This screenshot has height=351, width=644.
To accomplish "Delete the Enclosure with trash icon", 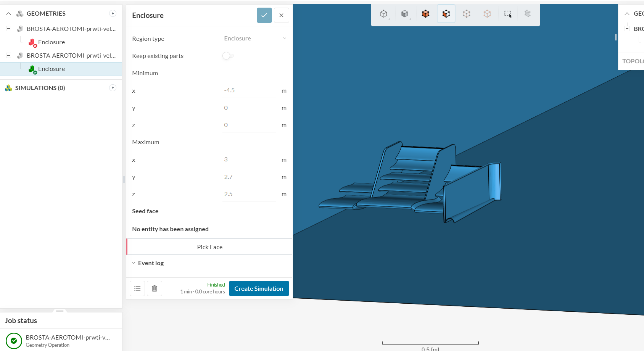I will 155,288.
